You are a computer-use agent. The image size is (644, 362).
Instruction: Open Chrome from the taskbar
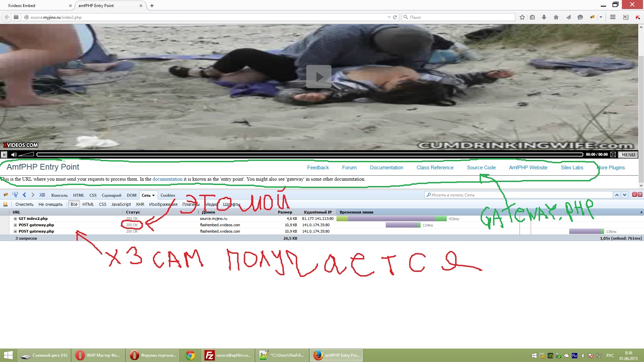190,355
